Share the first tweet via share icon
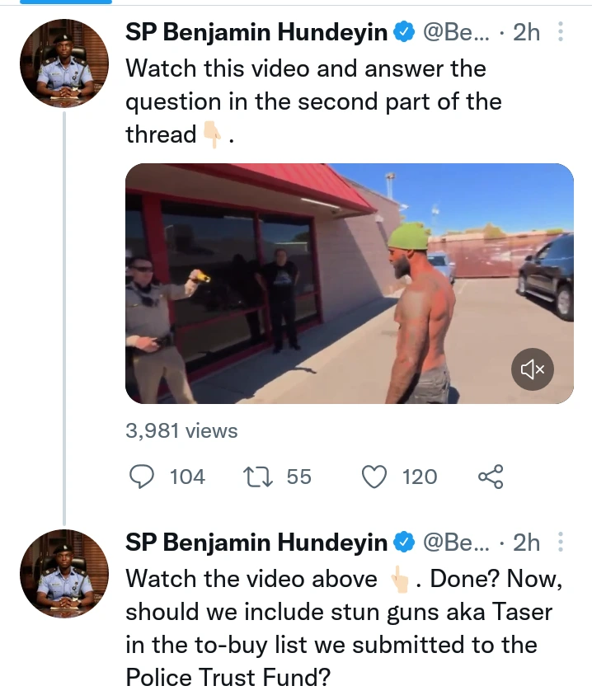592x700 pixels. (490, 477)
